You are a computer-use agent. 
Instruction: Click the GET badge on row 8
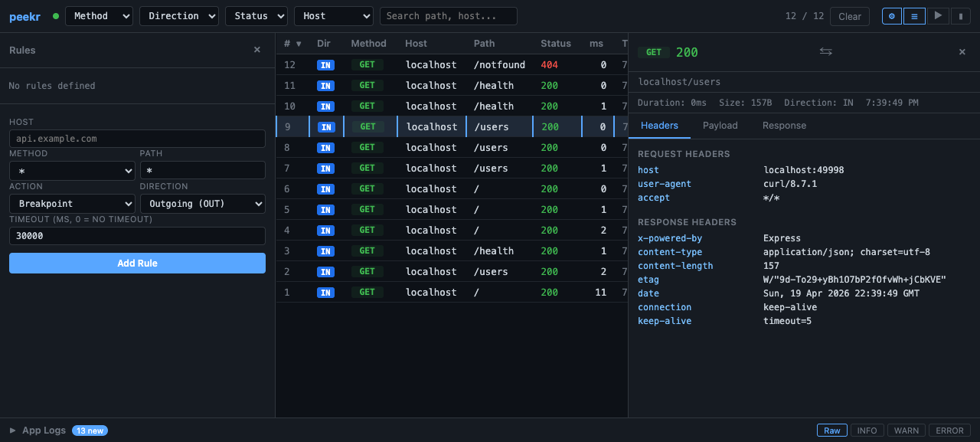click(367, 147)
